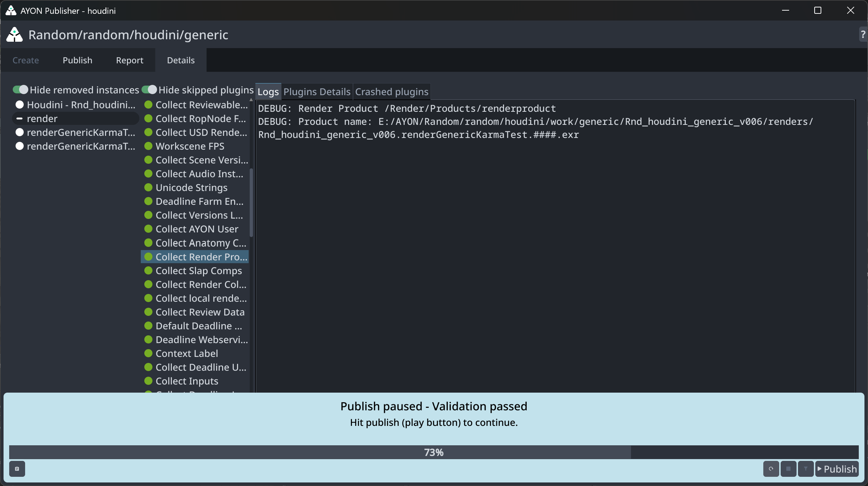868x486 pixels.
Task: Click the DEBUG Product name log line
Action: click(x=536, y=128)
